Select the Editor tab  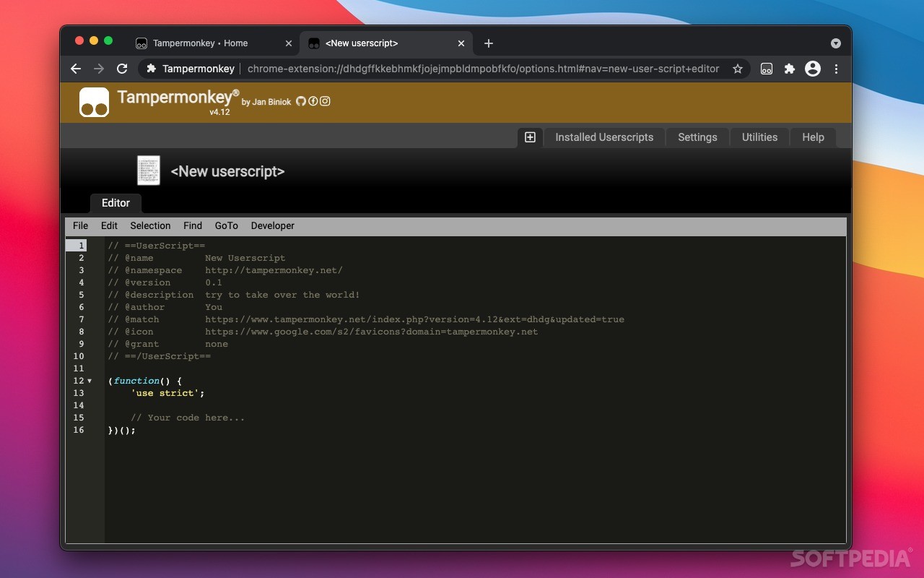(115, 203)
